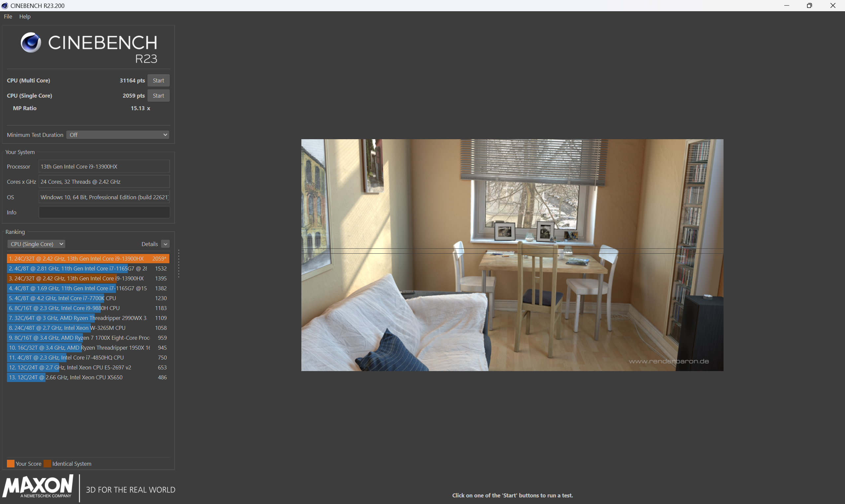Viewport: 845px width, 504px height.
Task: Select ranking row 12 Xeon E5-2697 v2
Action: (88, 367)
